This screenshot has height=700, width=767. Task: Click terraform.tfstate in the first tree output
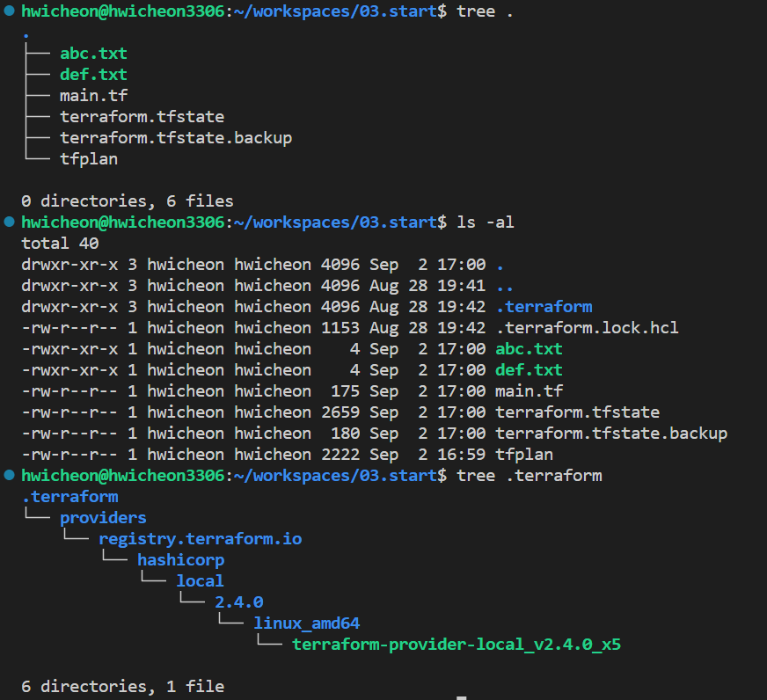142,116
